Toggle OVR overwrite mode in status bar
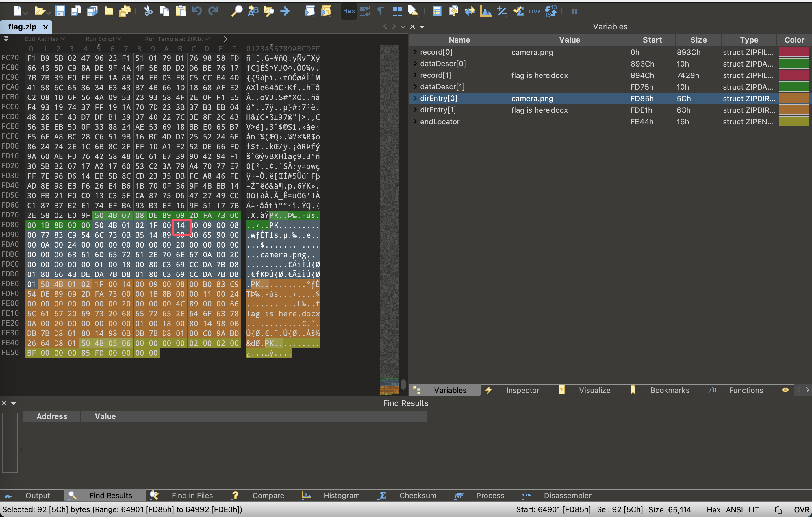 pos(801,509)
